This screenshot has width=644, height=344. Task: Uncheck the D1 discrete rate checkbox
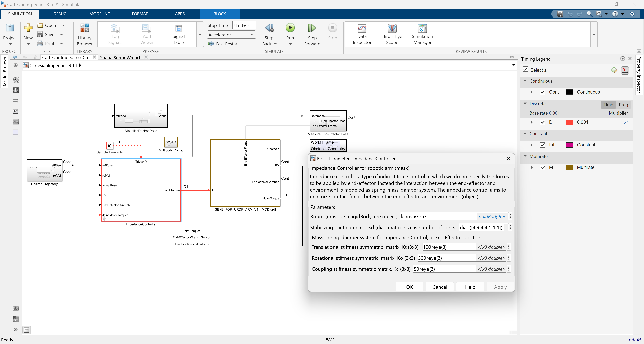tap(542, 122)
